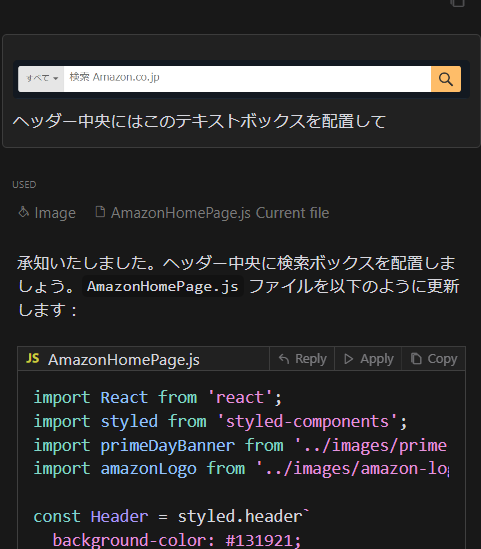
Task: Click the JS file icon in the code header
Action: pos(33,358)
